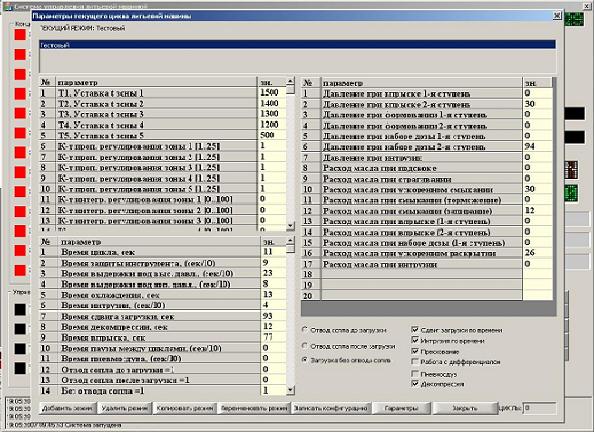
Task: Click the 'Время впрыска, сек' value 77
Action: click(x=274, y=337)
